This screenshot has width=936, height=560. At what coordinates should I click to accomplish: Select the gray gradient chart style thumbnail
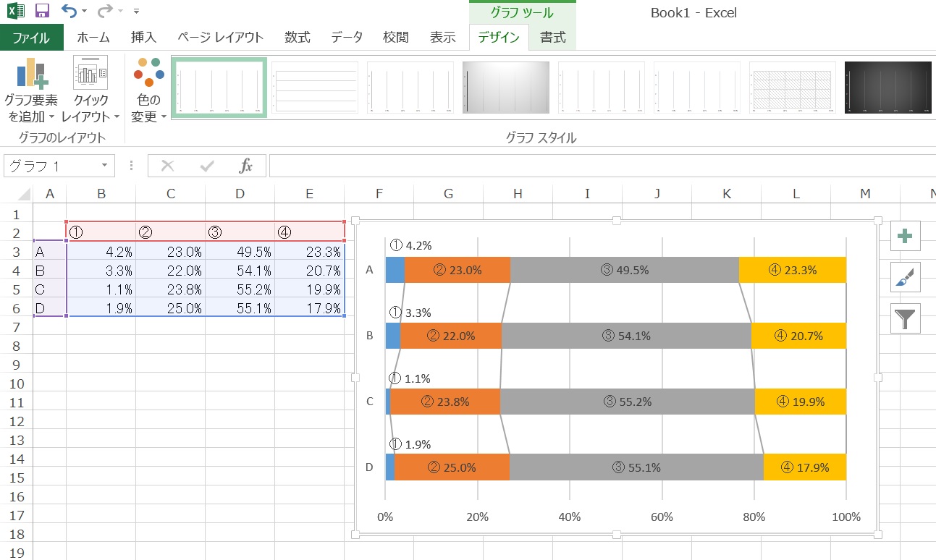(x=505, y=88)
